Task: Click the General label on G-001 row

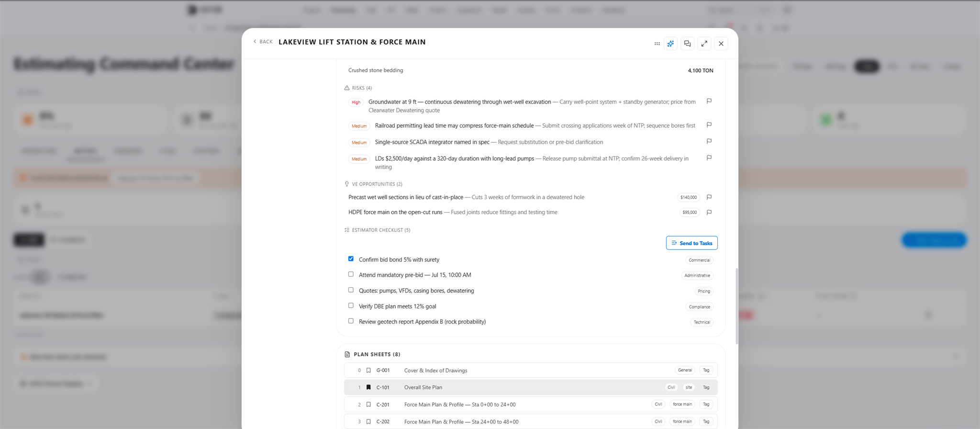Action: click(685, 370)
